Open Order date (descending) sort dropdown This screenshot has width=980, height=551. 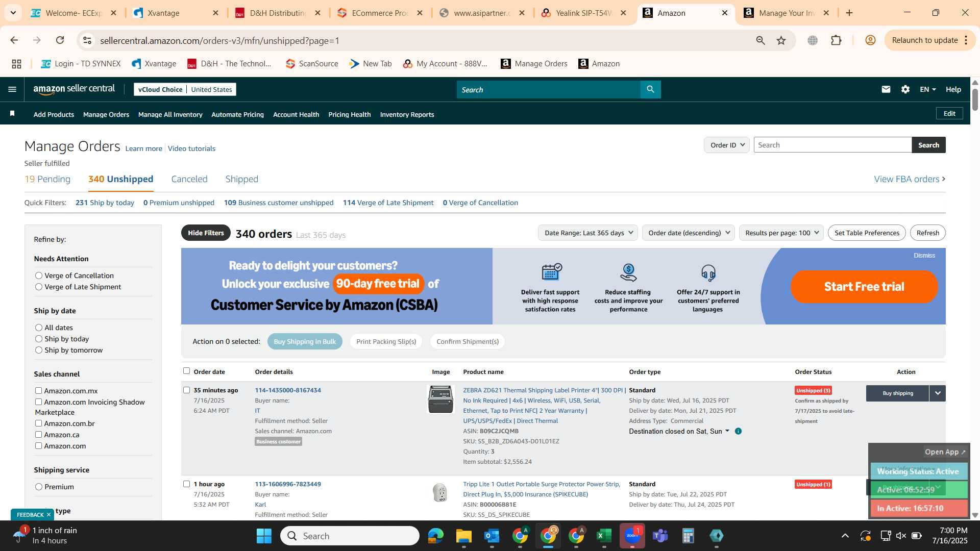[689, 233]
